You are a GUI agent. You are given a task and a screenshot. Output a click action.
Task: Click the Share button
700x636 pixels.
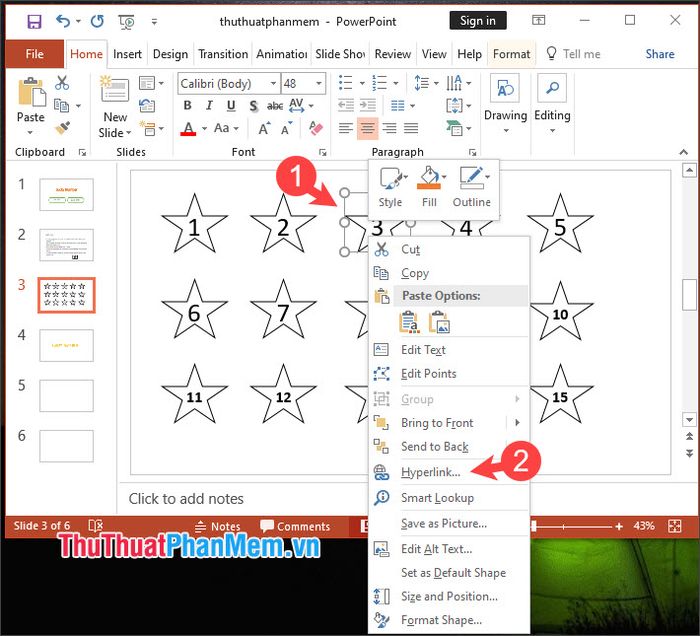point(660,54)
